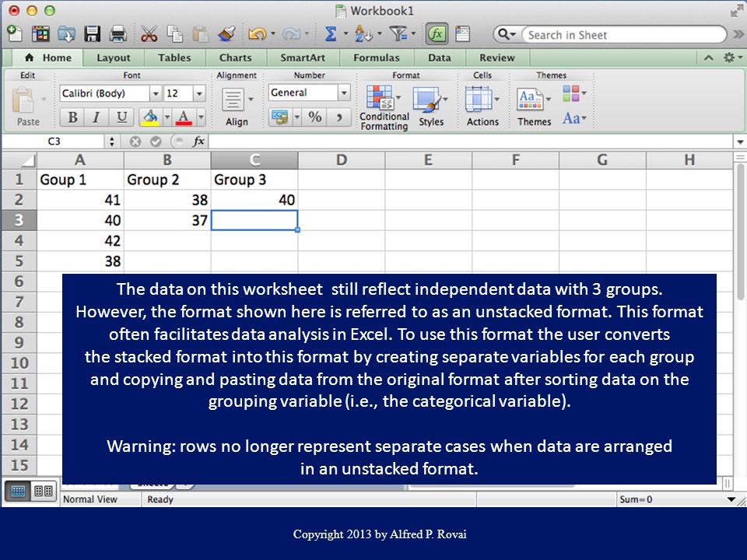Switch to the SmartArt tab
This screenshot has height=560, width=747.
coord(303,58)
